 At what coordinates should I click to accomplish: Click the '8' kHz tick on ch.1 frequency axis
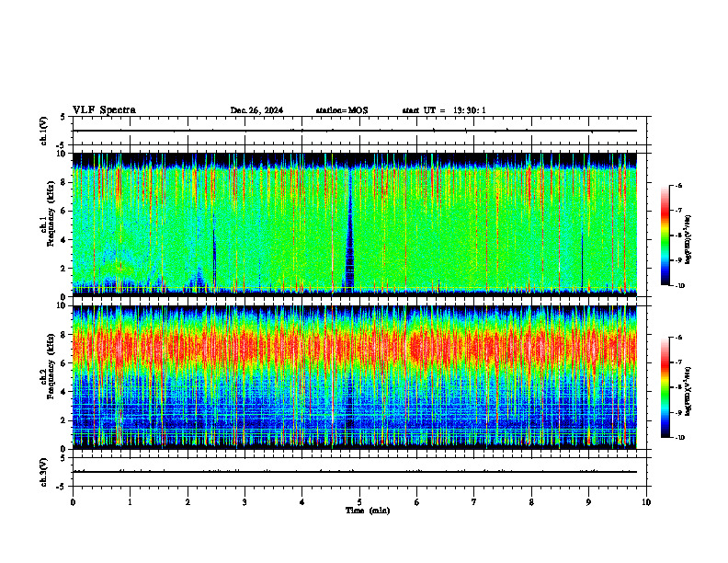point(64,182)
